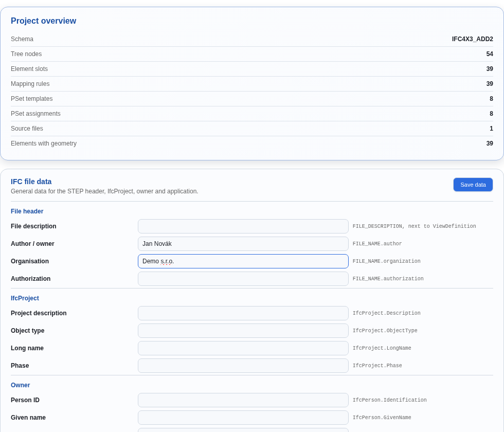Click the FILE_NAME.authorization hint text
Image resolution: width=504 pixels, height=432 pixels.
click(388, 279)
